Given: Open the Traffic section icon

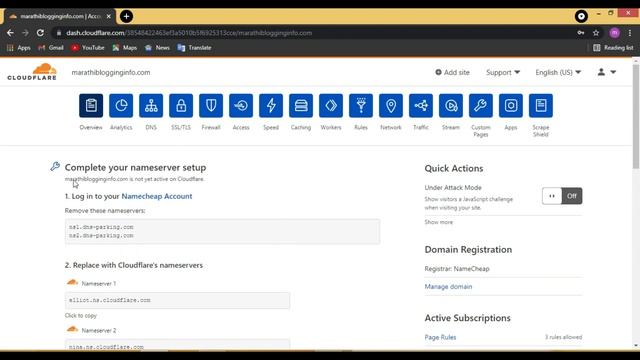Looking at the screenshot, I should click(421, 105).
